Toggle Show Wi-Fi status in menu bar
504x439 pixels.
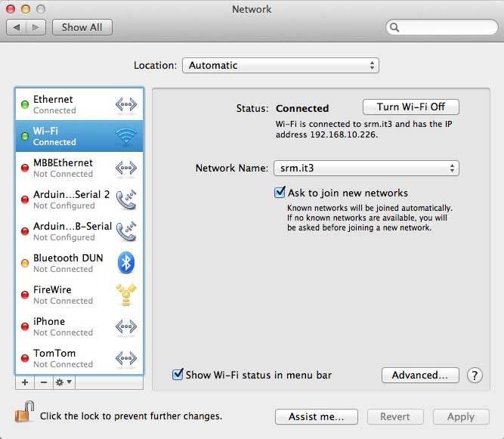pyautogui.click(x=178, y=375)
